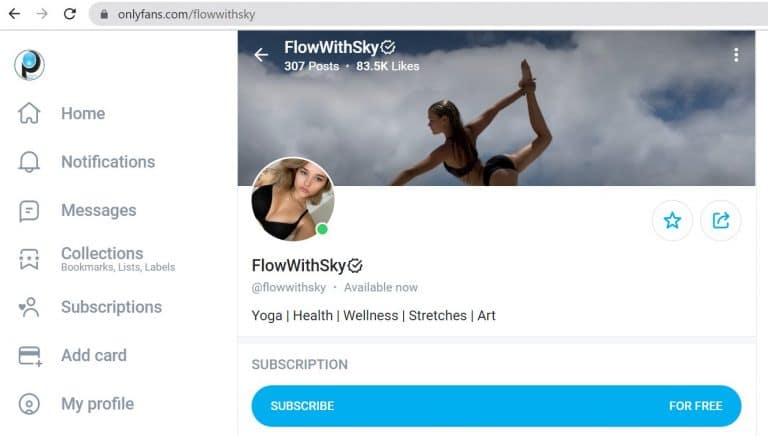Viewport: 768px width, 436px height.
Task: Click the browser back arrow
Action: click(15, 14)
